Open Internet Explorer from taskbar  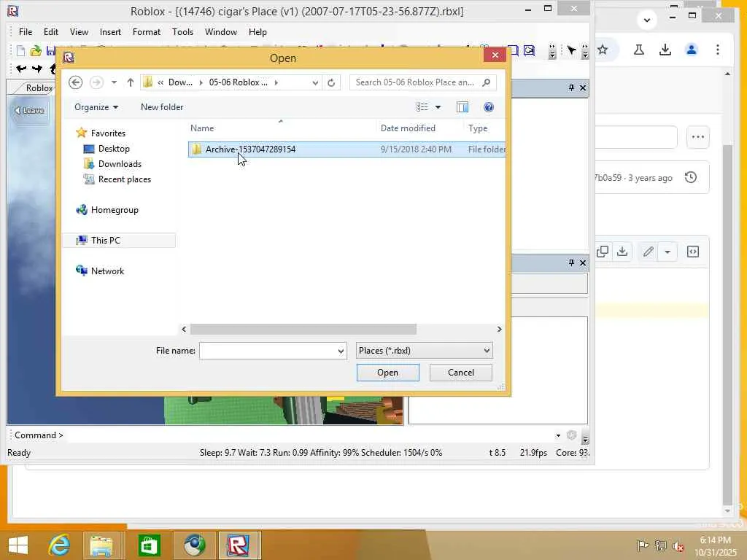click(x=60, y=545)
